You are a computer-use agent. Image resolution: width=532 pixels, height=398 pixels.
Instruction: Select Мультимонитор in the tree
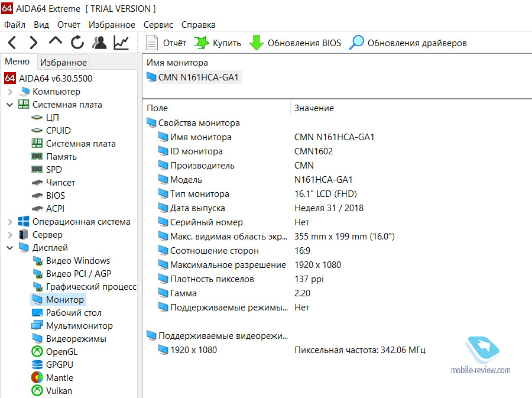72,326
